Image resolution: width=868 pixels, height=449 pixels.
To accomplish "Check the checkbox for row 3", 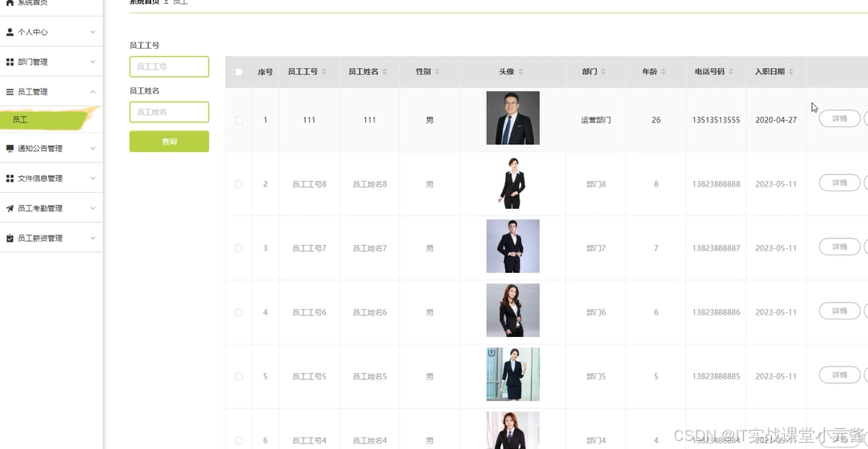I will 239,249.
